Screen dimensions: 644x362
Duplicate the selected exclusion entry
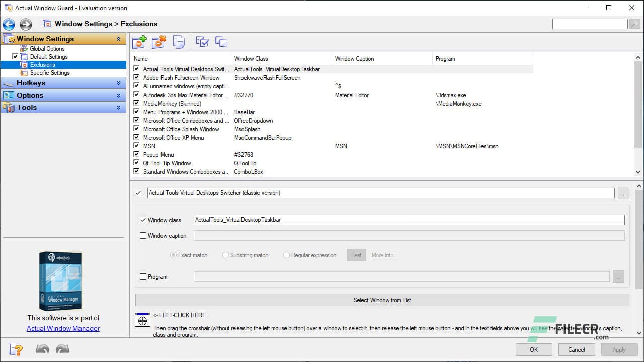179,42
